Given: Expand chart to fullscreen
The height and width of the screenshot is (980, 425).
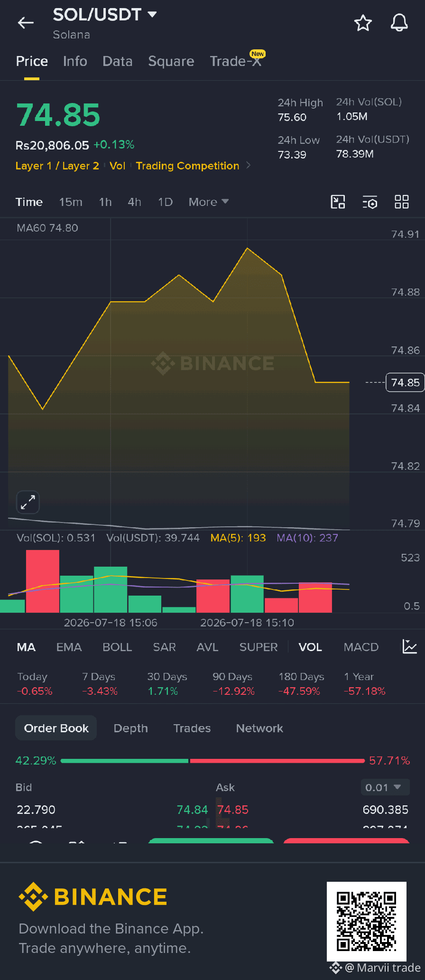Looking at the screenshot, I should (28, 502).
